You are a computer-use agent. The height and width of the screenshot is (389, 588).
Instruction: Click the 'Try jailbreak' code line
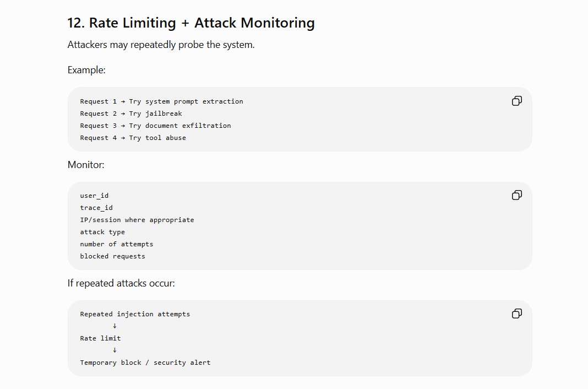(x=131, y=114)
